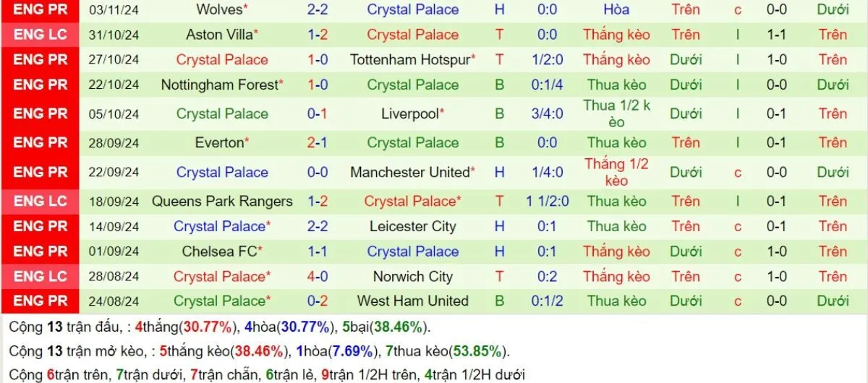Select Queens Park Rangers team name
The width and height of the screenshot is (868, 383).
click(222, 201)
